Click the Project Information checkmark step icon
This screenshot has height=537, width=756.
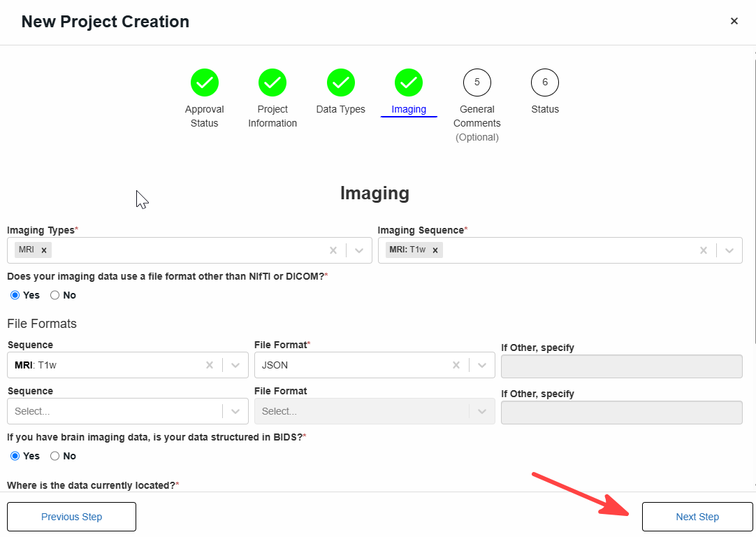[272, 83]
